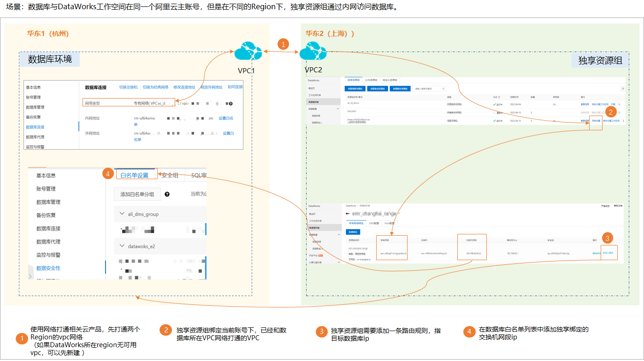Select 数据库管理 in lower database sidebar
This screenshot has height=361, width=644.
(x=48, y=202)
